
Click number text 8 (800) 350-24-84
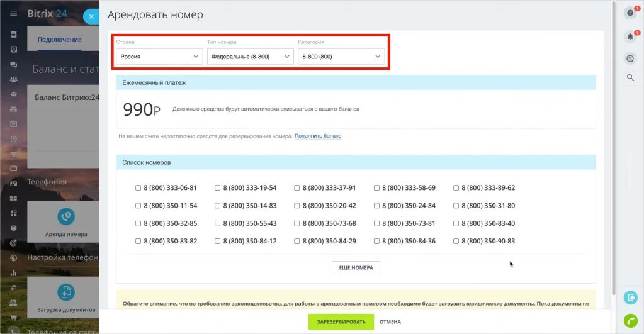point(409,206)
